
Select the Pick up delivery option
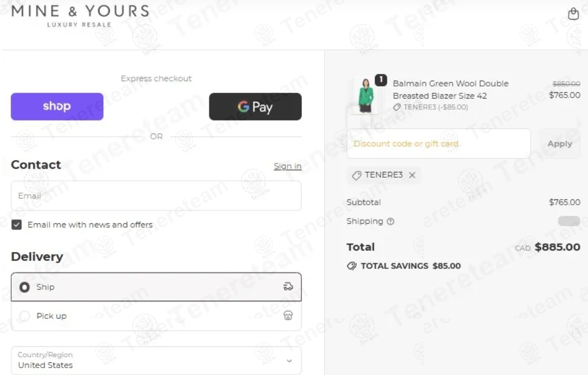click(25, 316)
